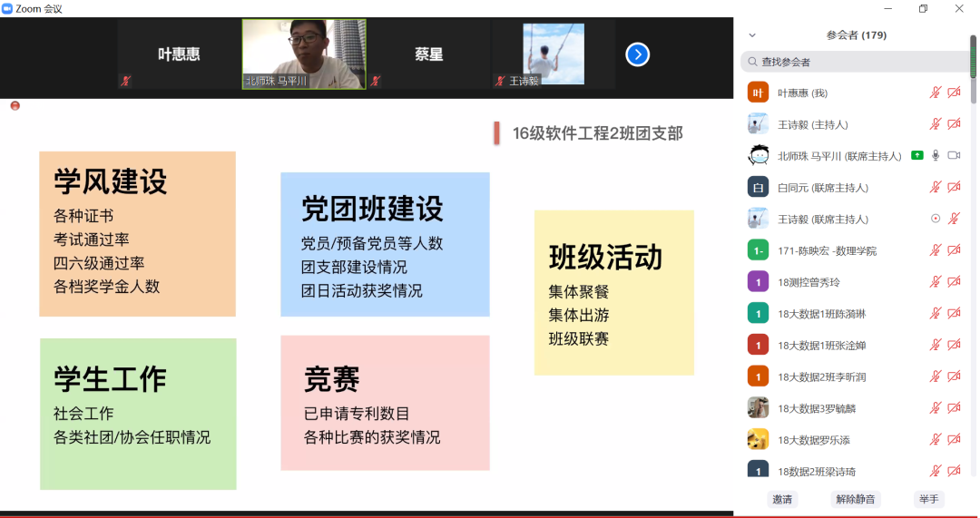Image resolution: width=980 pixels, height=518 pixels.
Task: Select participant 18大数据2班李昕润
Action: pos(821,376)
